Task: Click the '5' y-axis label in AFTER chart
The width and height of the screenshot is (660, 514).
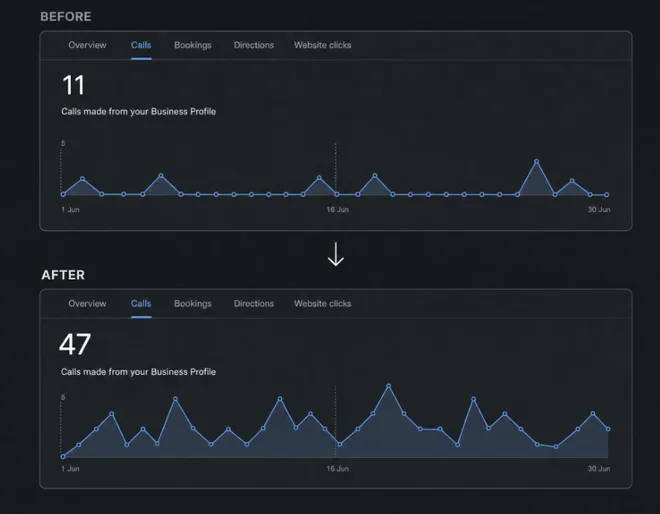Action: tap(63, 397)
